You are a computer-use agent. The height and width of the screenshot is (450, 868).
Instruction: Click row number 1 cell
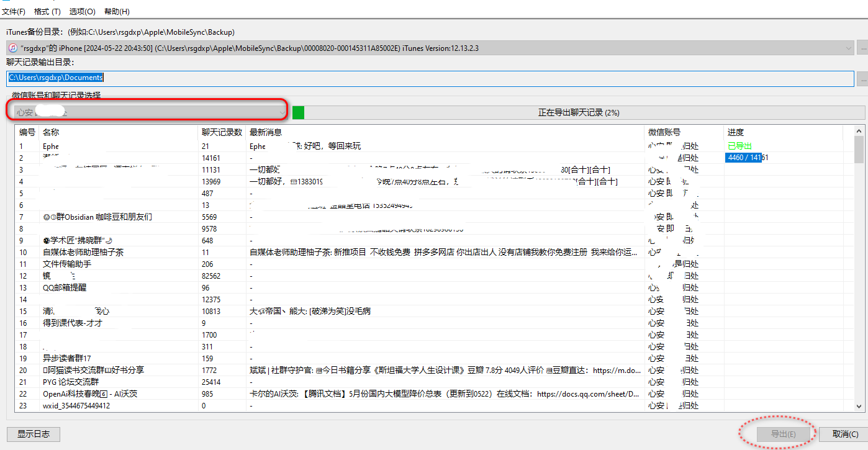[x=21, y=146]
